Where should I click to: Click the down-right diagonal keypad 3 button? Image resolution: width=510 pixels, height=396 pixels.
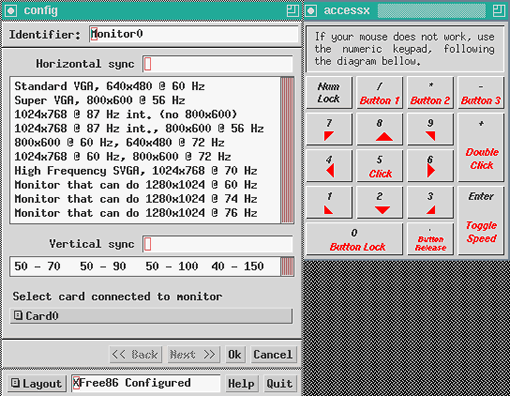point(430,202)
